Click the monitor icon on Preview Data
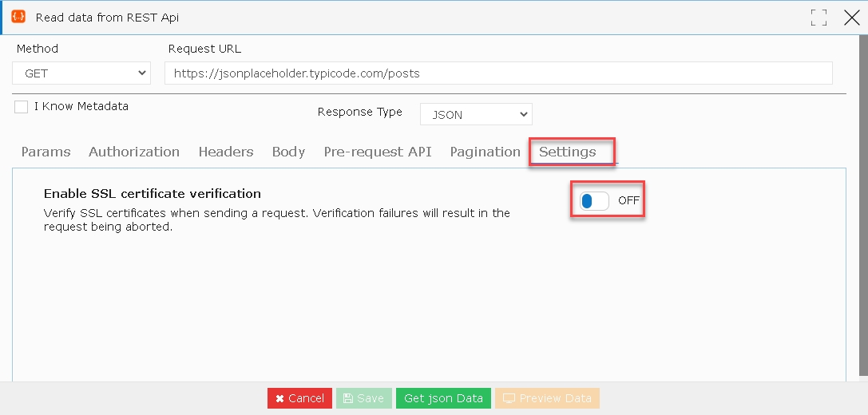Image resolution: width=868 pixels, height=415 pixels. [x=509, y=398]
